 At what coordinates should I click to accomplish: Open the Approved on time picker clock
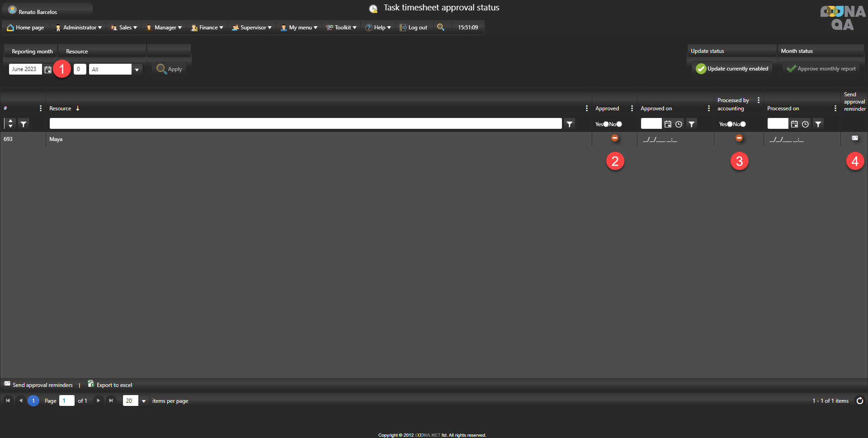[x=679, y=124]
